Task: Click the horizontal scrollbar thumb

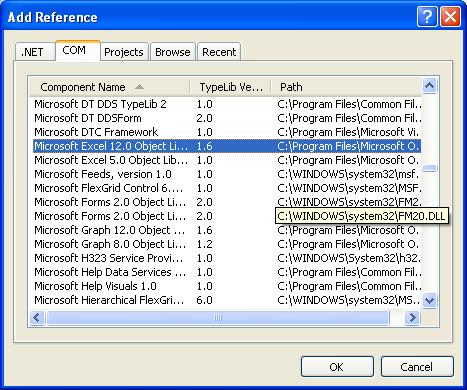Action: click(218, 317)
